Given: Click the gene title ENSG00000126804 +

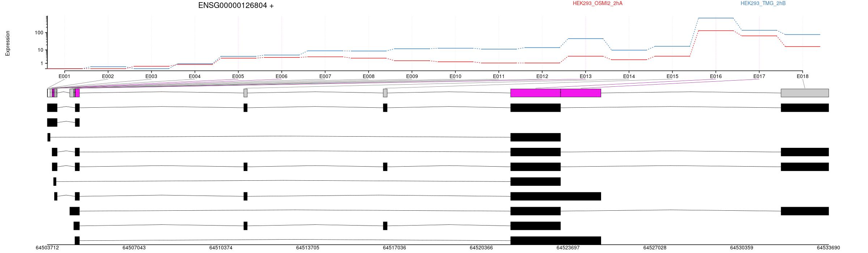Looking at the screenshot, I should coord(236,5).
